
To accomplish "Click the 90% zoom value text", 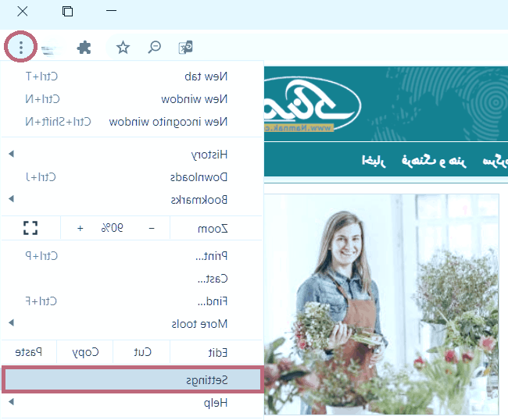I will click(x=112, y=228).
